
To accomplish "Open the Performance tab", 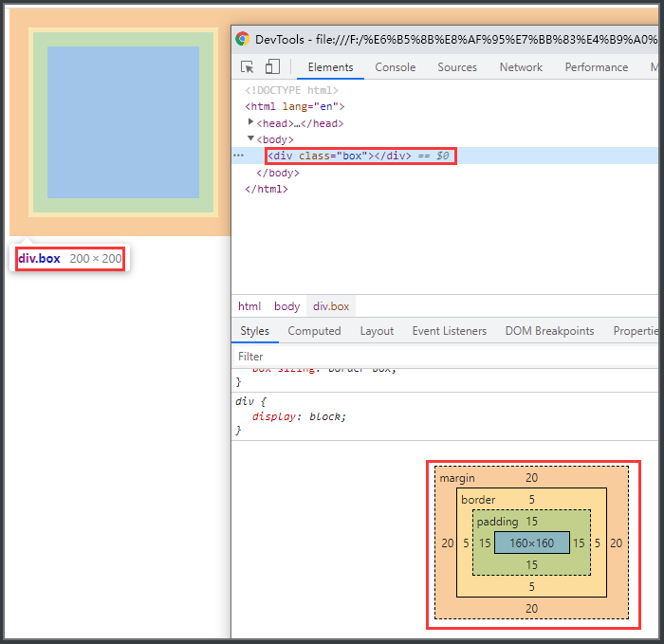I will click(x=597, y=67).
